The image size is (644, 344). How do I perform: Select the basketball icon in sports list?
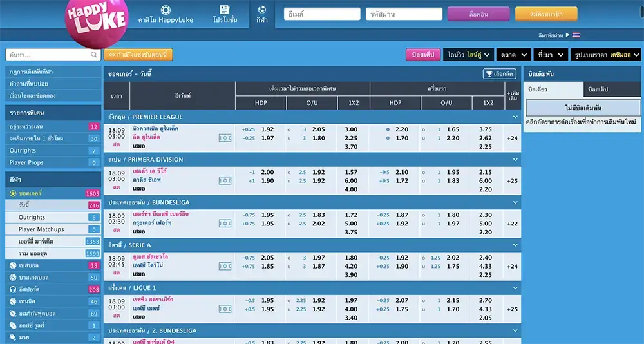point(13,278)
